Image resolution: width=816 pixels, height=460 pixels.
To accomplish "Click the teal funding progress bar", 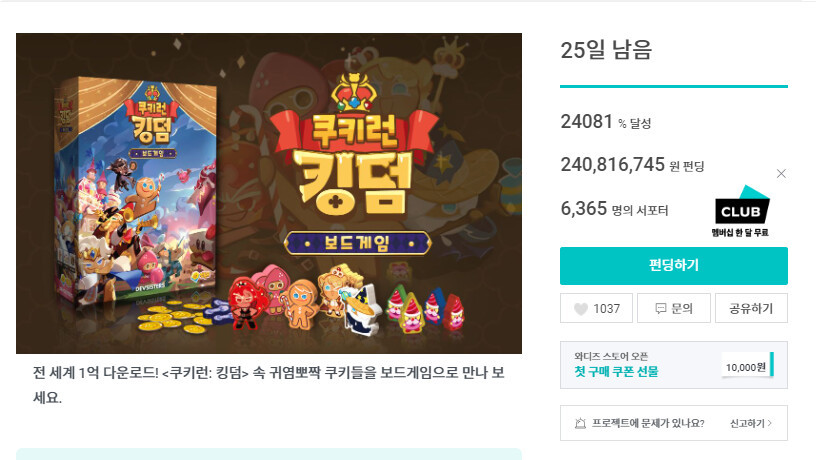I will [x=673, y=86].
